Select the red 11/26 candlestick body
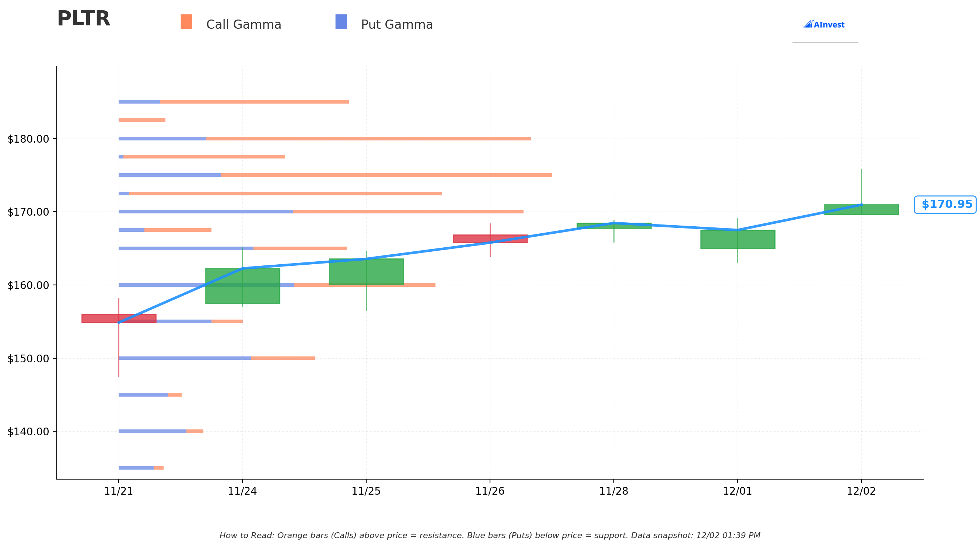Viewport: 980px width, 547px height. 490,239
